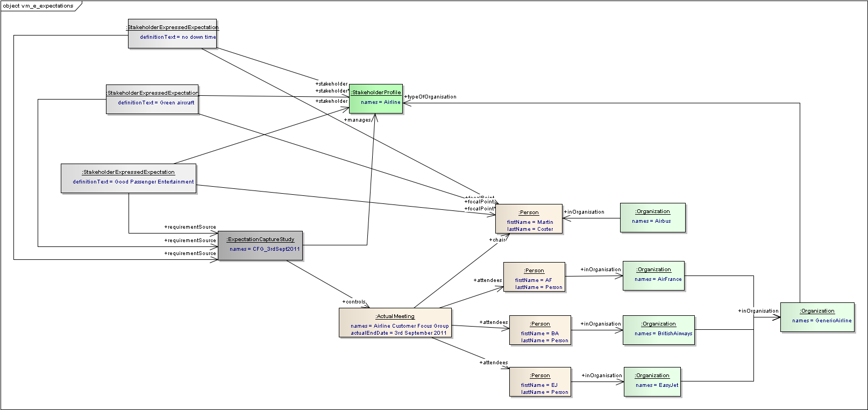
Task: Click the Person with firstName BA
Action: pos(540,330)
